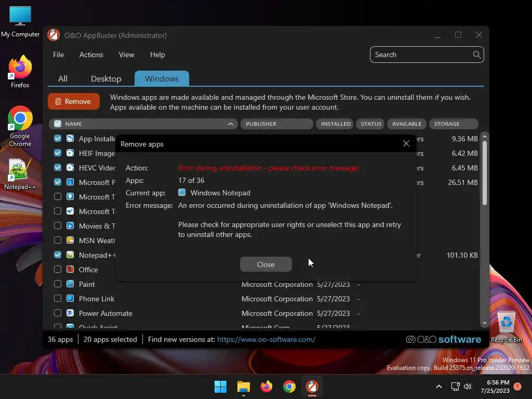The height and width of the screenshot is (399, 532).
Task: Open the File menu
Action: (58, 55)
